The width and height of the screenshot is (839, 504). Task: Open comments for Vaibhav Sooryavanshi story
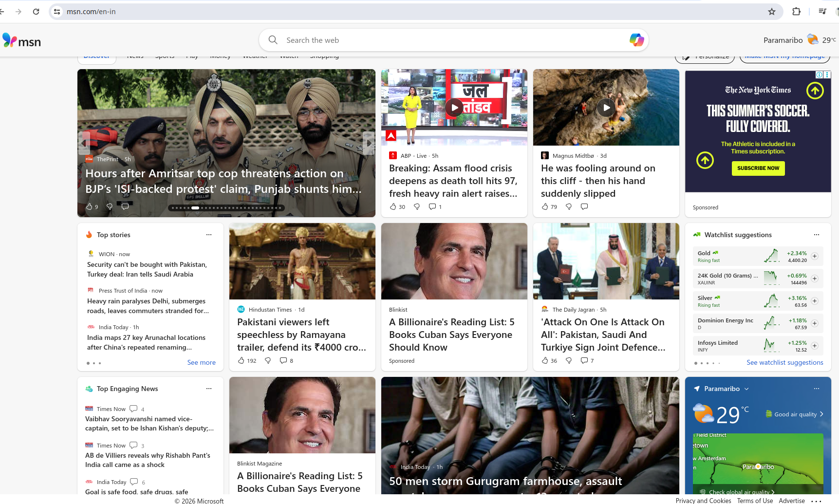137,409
